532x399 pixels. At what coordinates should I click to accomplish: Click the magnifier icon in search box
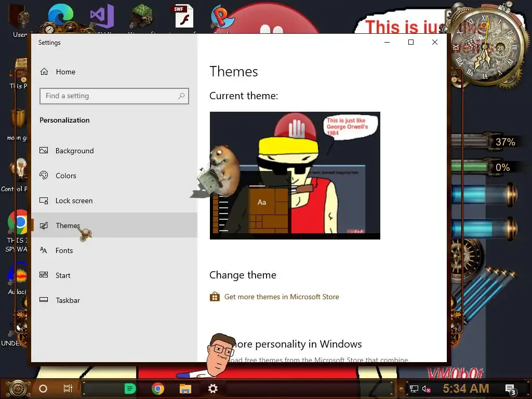(181, 96)
